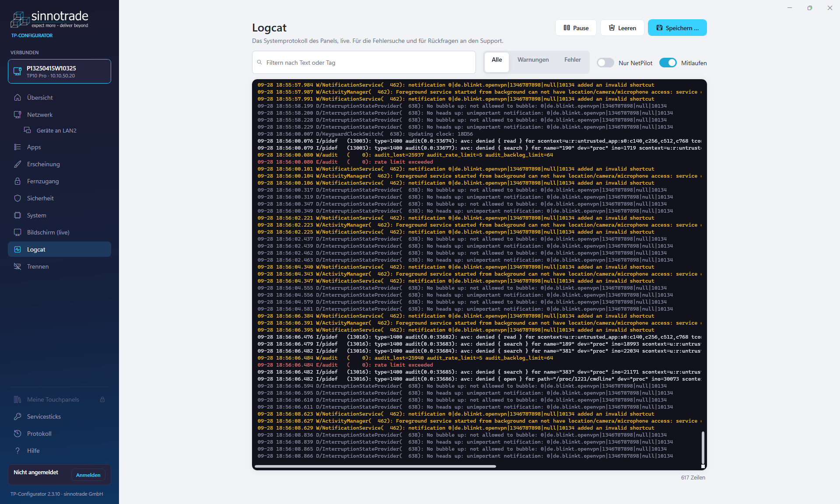Focus the Filtern nach Text oder Tag field

point(364,63)
